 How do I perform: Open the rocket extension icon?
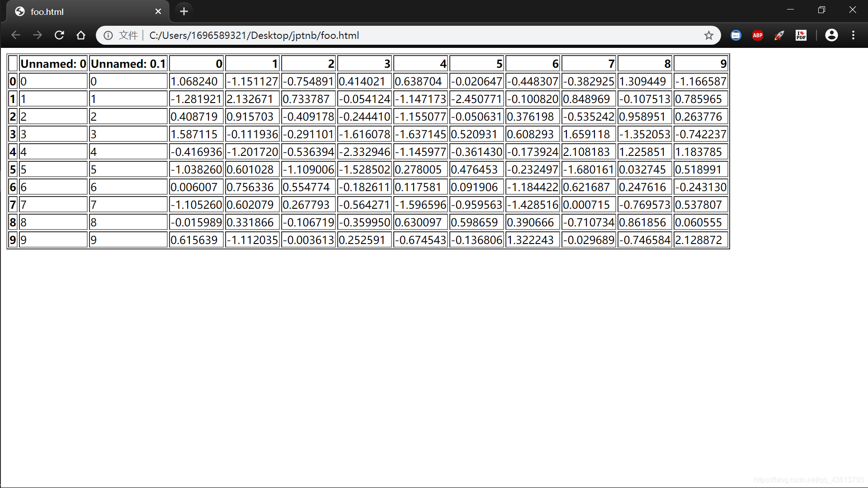click(779, 35)
